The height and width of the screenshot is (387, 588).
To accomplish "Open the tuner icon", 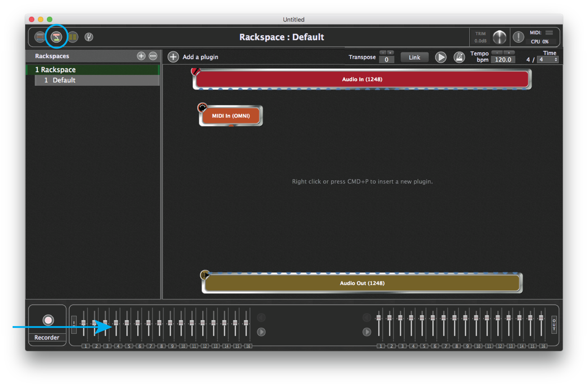I will coord(89,37).
